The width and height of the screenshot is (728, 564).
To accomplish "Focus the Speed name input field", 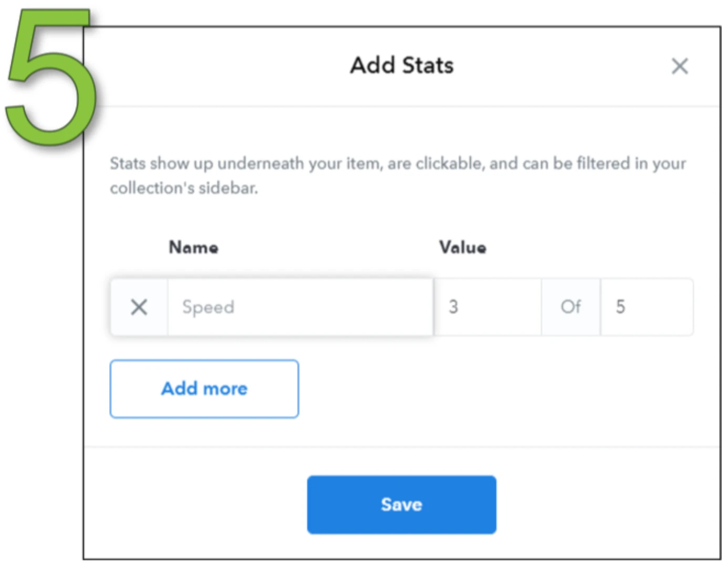I will (x=300, y=307).
